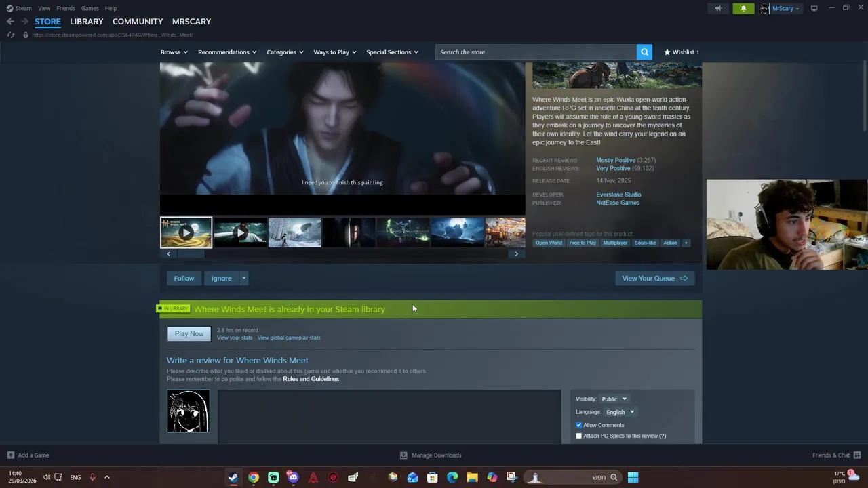
Task: Go back with the navigation back arrow
Action: pyautogui.click(x=10, y=22)
